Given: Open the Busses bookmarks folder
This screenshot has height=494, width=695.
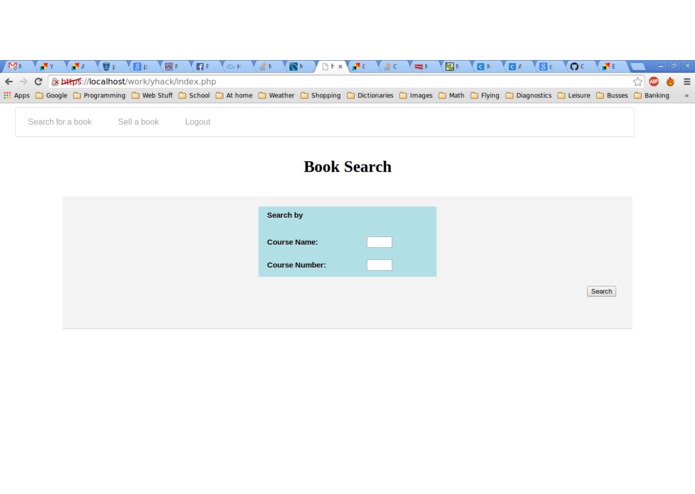Looking at the screenshot, I should point(612,95).
